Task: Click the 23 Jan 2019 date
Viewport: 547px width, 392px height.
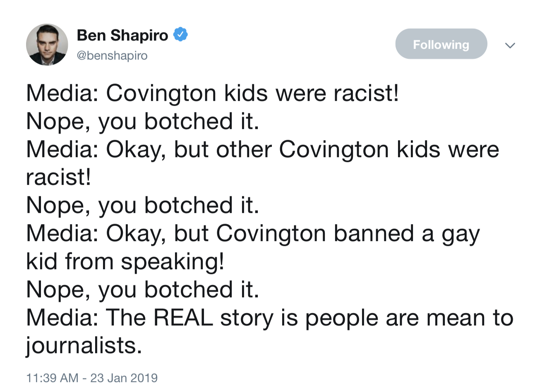Action: point(124,378)
